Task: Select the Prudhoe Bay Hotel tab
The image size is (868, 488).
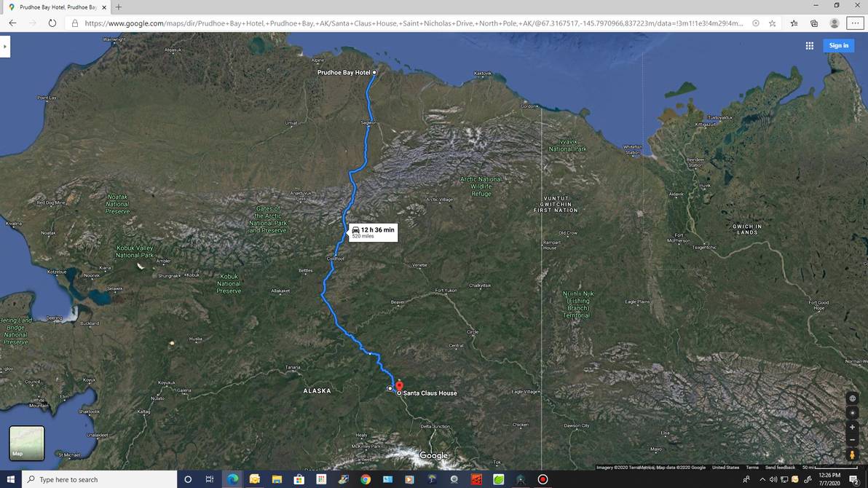Action: [x=57, y=7]
